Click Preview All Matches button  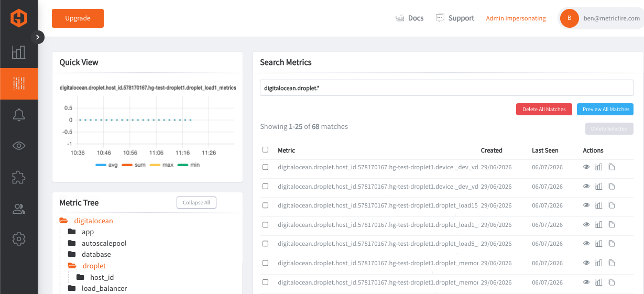coord(605,109)
